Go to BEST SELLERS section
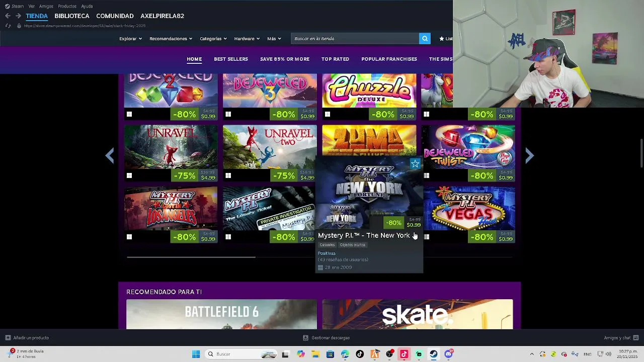The width and height of the screenshot is (644, 362). click(x=231, y=59)
